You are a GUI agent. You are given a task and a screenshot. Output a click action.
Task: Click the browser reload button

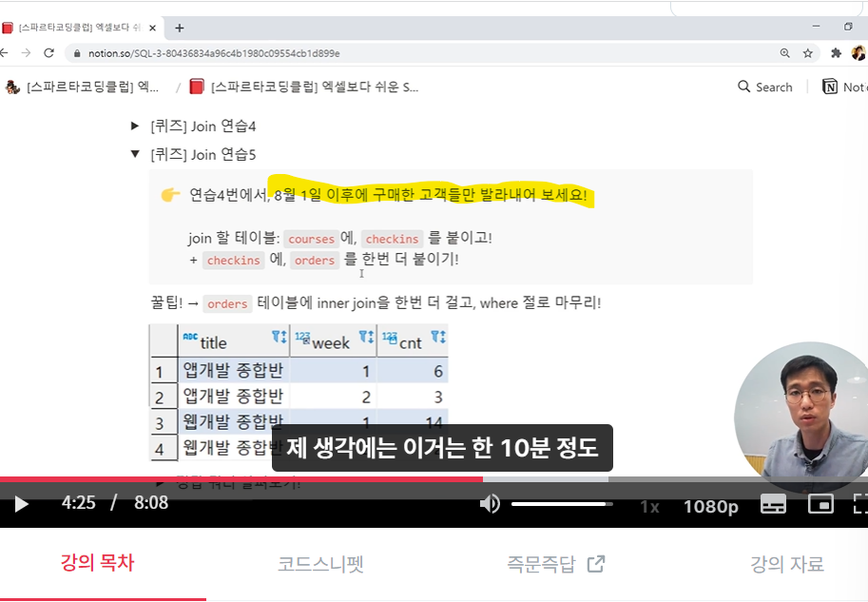pyautogui.click(x=49, y=53)
